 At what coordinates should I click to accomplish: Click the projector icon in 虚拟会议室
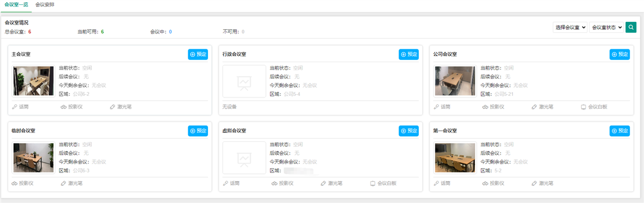(x=275, y=184)
